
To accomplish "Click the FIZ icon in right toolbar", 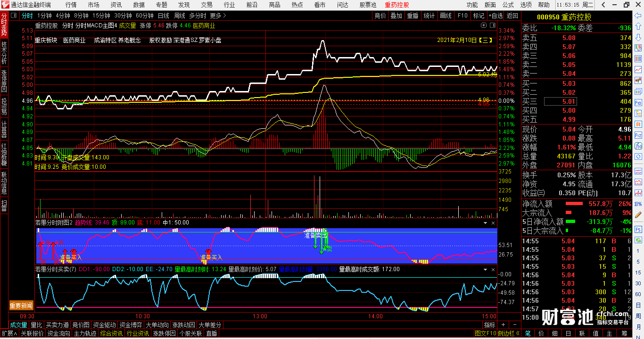I will [638, 135].
